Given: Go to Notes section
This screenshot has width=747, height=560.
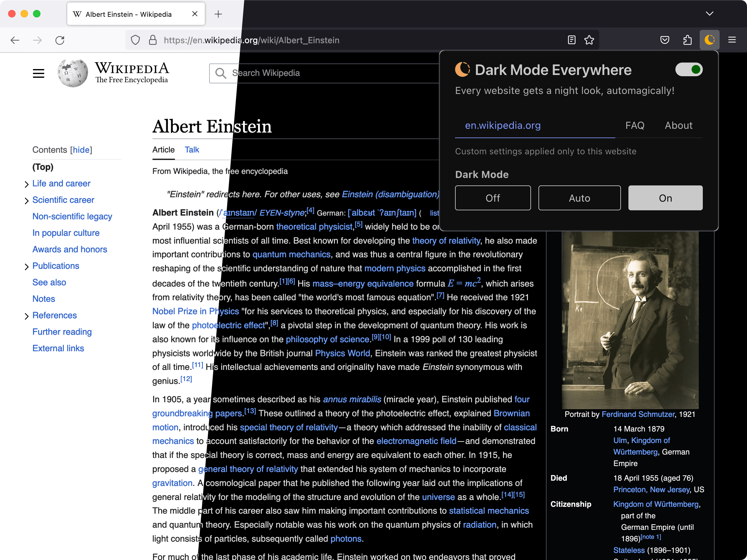Looking at the screenshot, I should 44,299.
